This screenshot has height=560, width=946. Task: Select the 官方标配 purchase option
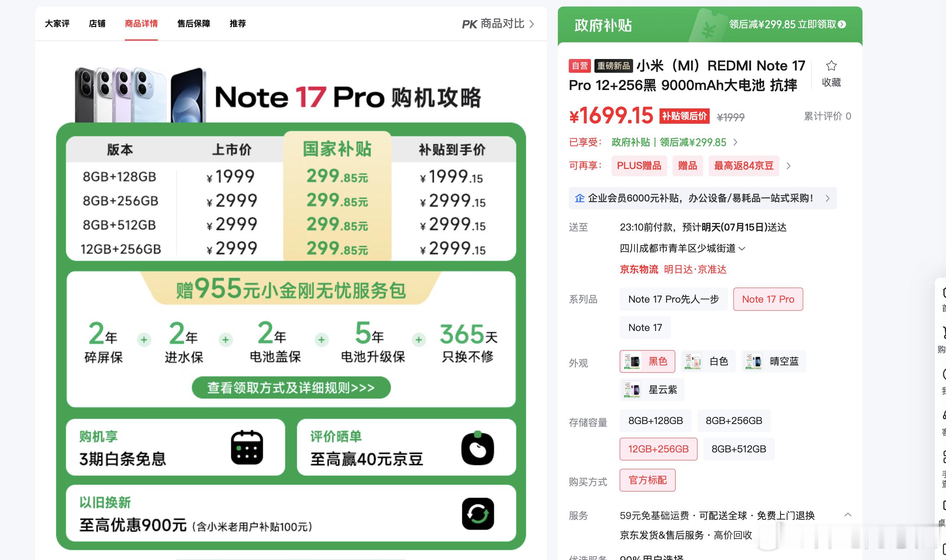648,480
